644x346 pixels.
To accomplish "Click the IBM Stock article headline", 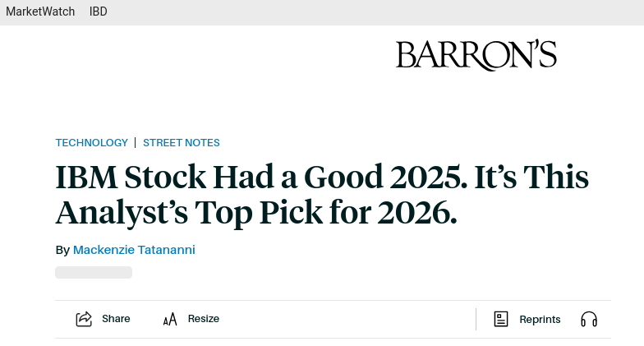I will pos(322,195).
